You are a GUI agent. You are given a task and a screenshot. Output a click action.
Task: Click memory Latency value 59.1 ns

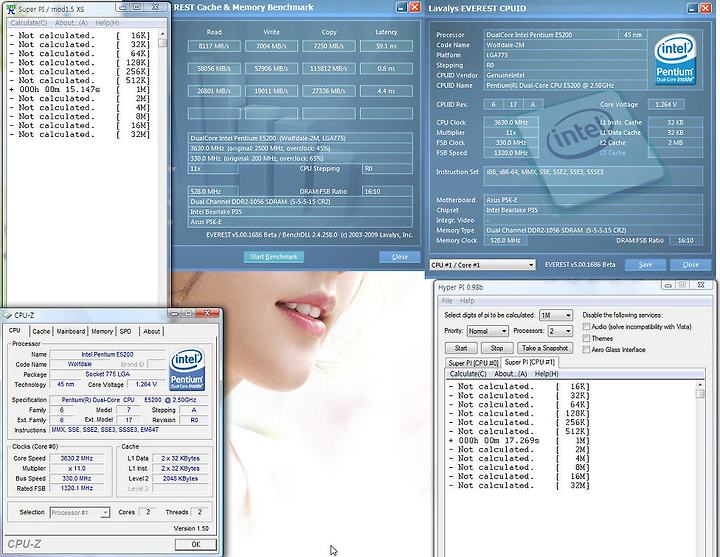386,46
